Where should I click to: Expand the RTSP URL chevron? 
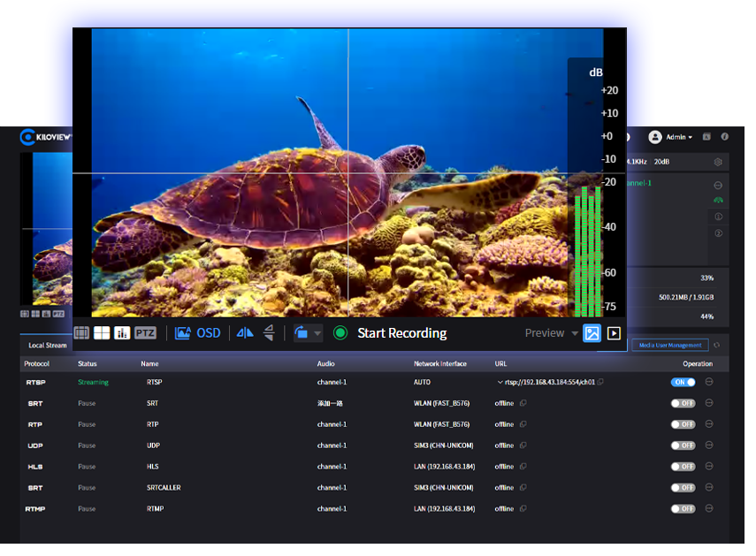tap(500, 383)
